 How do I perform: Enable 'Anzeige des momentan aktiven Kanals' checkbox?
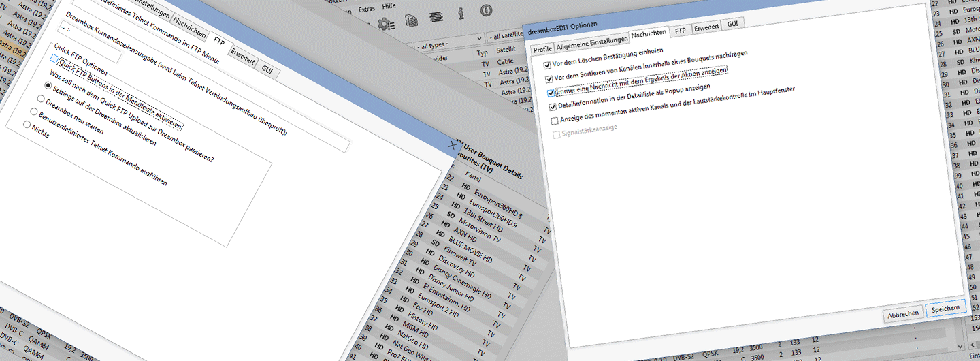[x=555, y=121]
